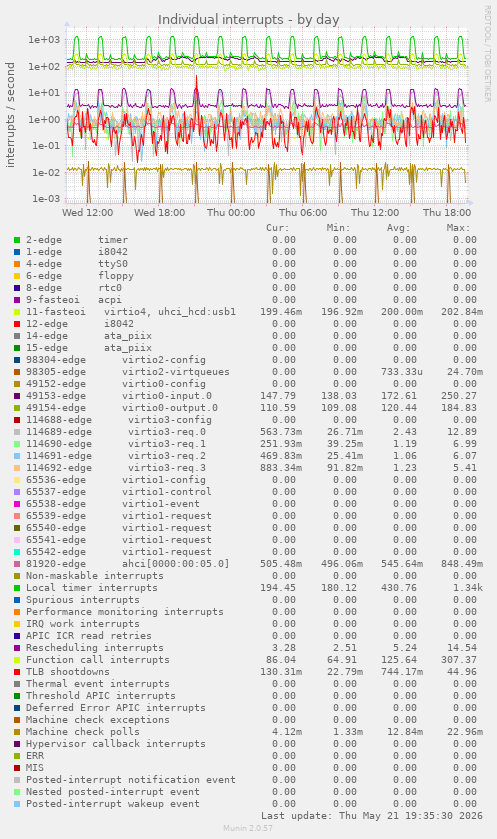Screen dimensions: 497x839
Task: Click the pink 81920-edge ahci legend swatch
Action: 17,564
